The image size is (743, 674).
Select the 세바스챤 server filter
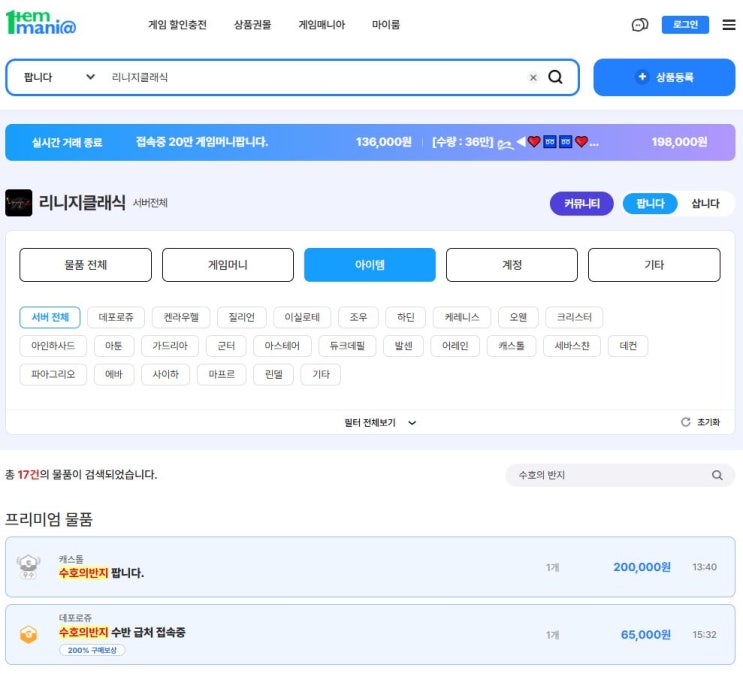coord(572,346)
